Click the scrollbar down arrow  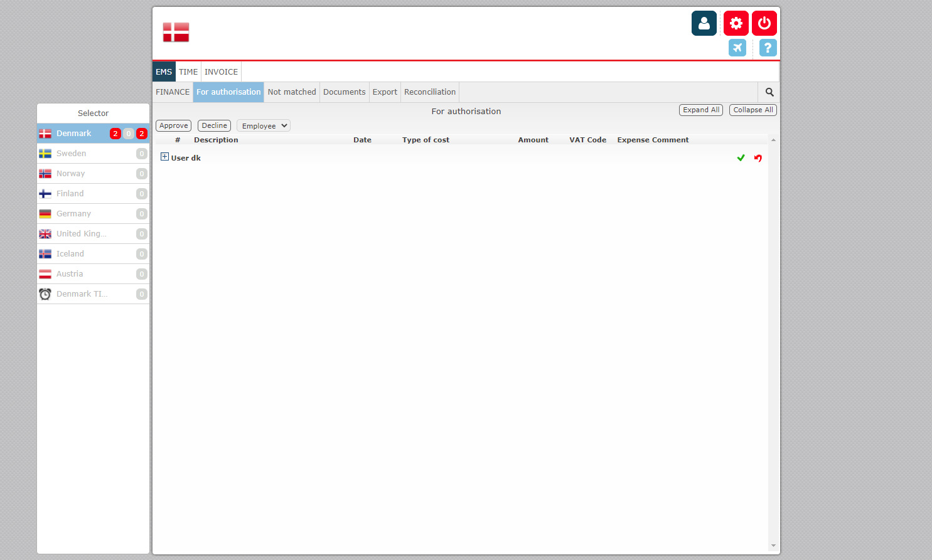[x=773, y=546]
